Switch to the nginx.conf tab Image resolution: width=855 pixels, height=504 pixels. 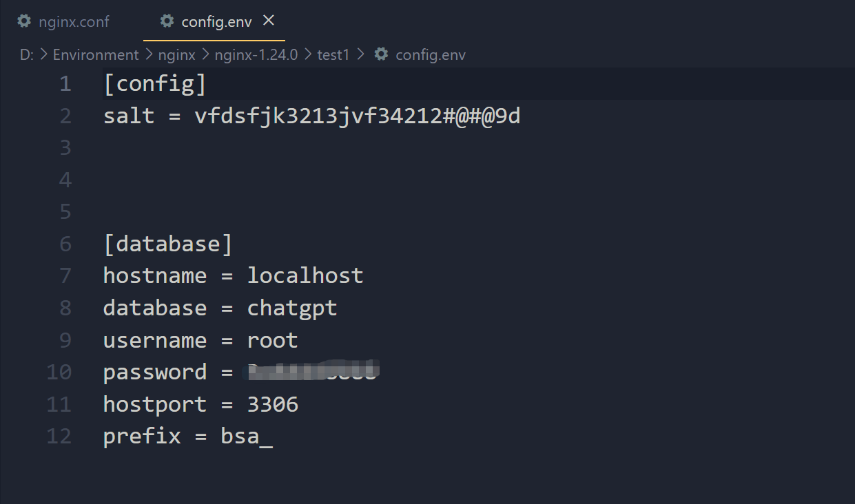point(74,21)
